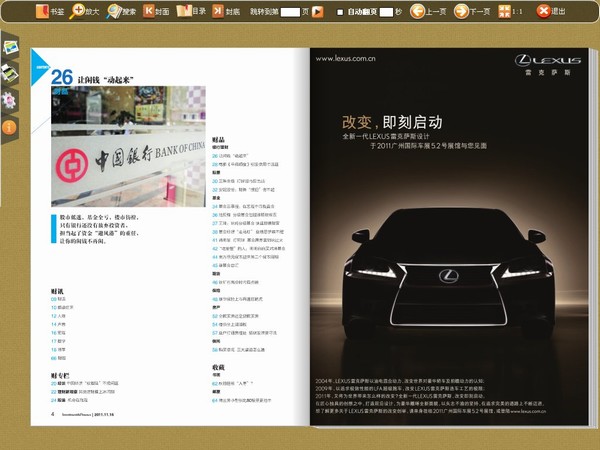The height and width of the screenshot is (450, 600).
Task: Enable the 自动翻页 auto page-turn checkbox
Action: (340, 12)
